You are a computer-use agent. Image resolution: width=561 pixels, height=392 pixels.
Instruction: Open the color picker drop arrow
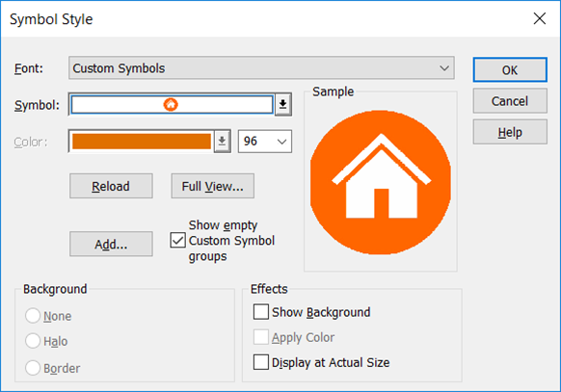222,142
